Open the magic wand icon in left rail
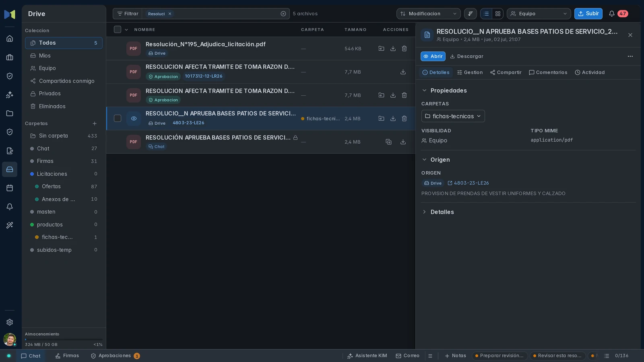 click(x=10, y=225)
